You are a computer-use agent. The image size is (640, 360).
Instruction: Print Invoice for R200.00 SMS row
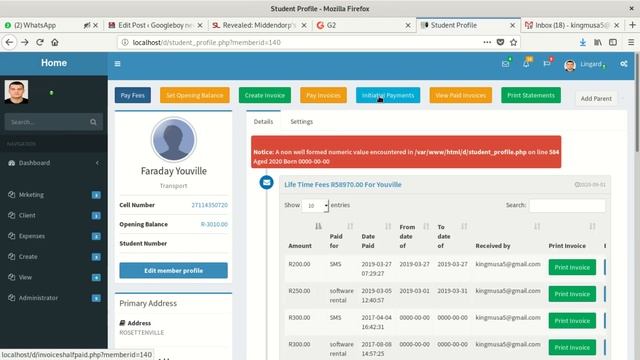tap(572, 267)
